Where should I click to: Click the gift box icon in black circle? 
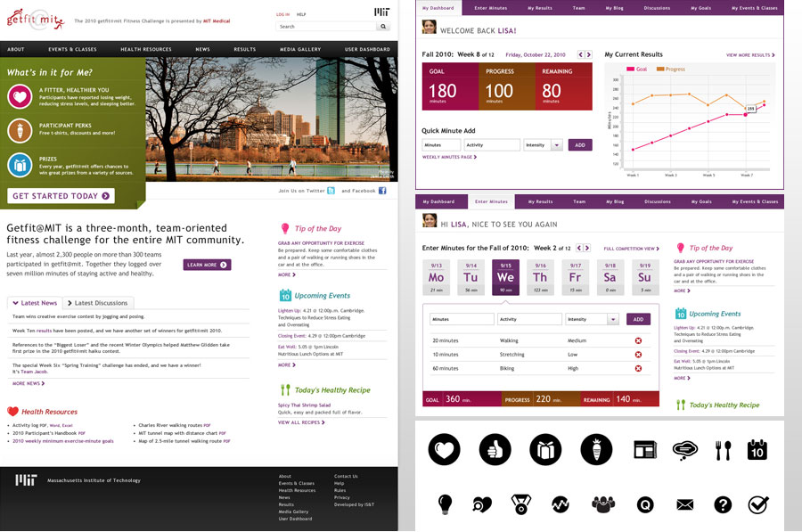click(545, 449)
